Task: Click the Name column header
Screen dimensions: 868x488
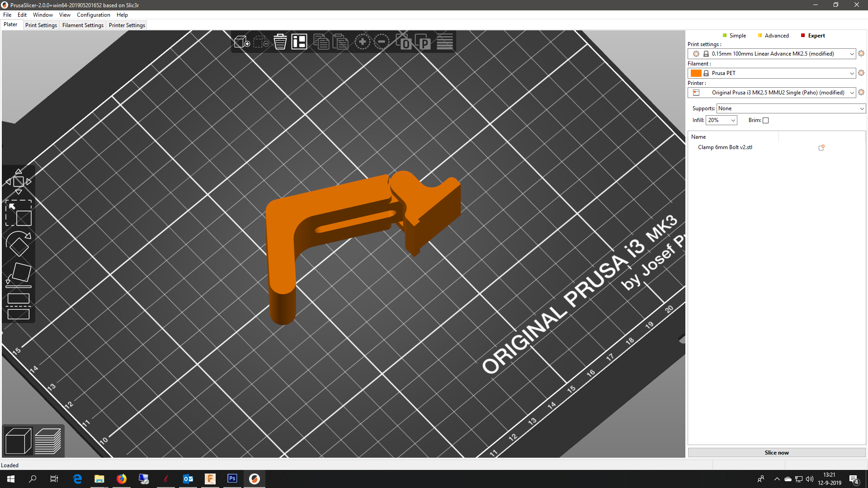Action: tap(698, 137)
